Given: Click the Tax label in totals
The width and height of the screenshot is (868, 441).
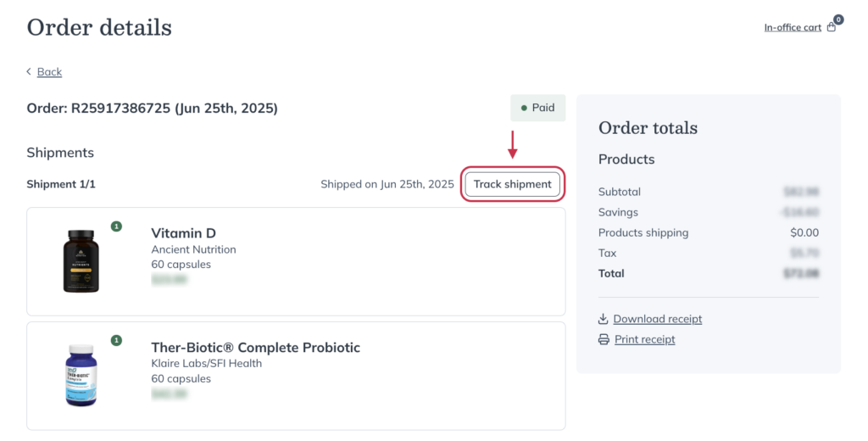Looking at the screenshot, I should [607, 254].
